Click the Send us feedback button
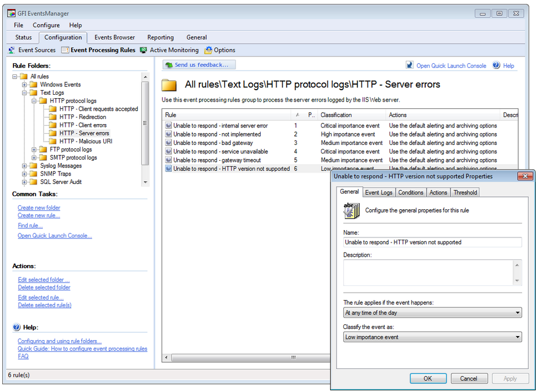The height and width of the screenshot is (392, 538). 199,65
